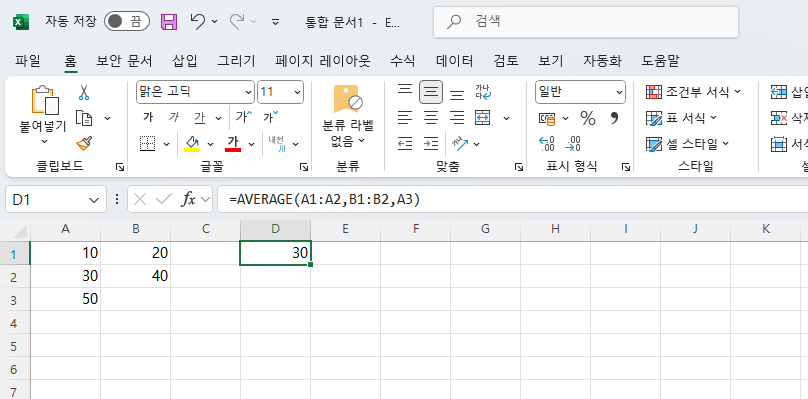Decrease font size button

click(271, 117)
